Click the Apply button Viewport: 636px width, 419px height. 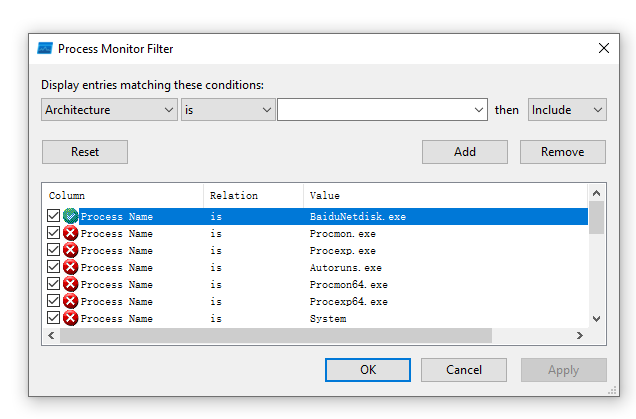(564, 370)
